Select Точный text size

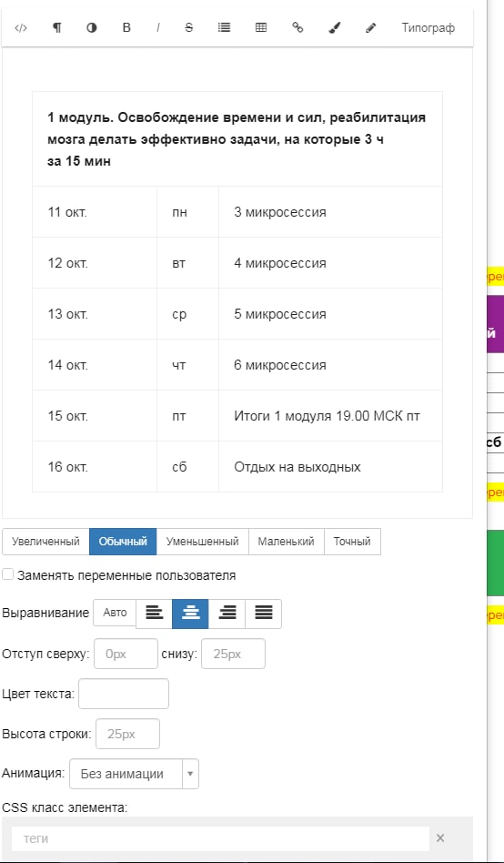point(352,542)
